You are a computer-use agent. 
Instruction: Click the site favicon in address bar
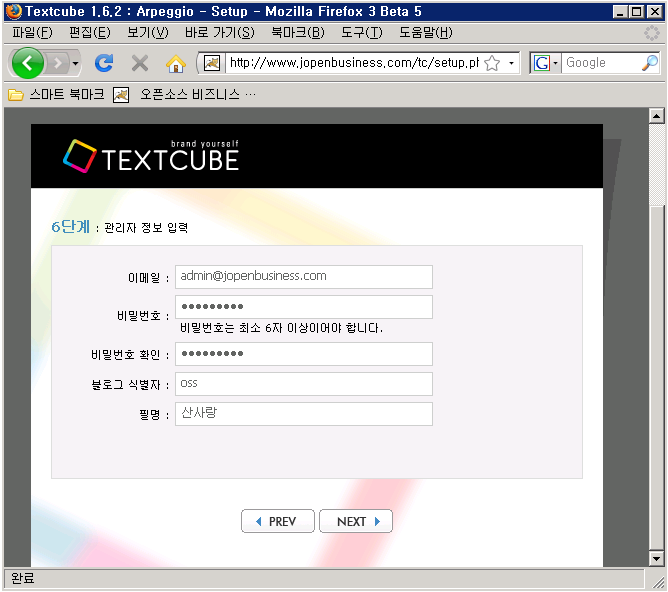[x=212, y=63]
